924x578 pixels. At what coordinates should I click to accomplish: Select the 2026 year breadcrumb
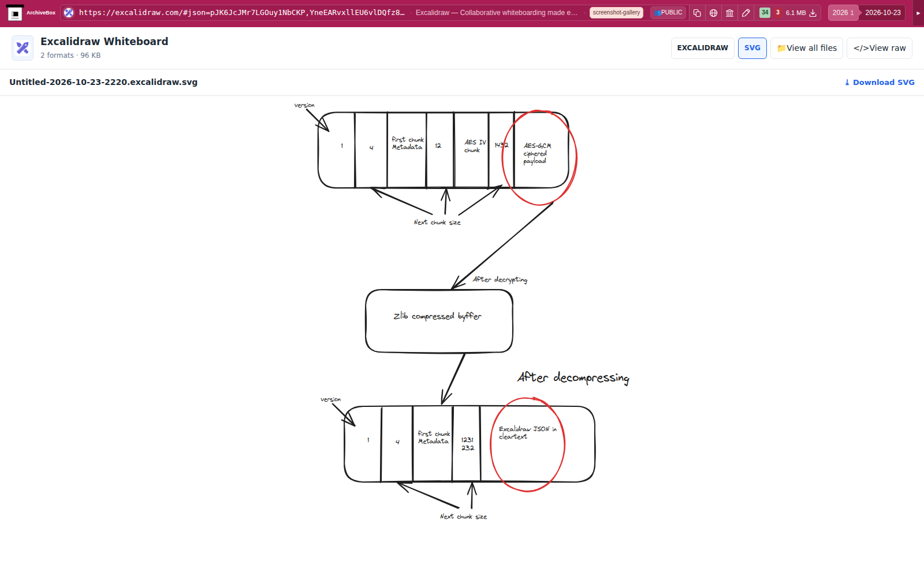(x=843, y=13)
